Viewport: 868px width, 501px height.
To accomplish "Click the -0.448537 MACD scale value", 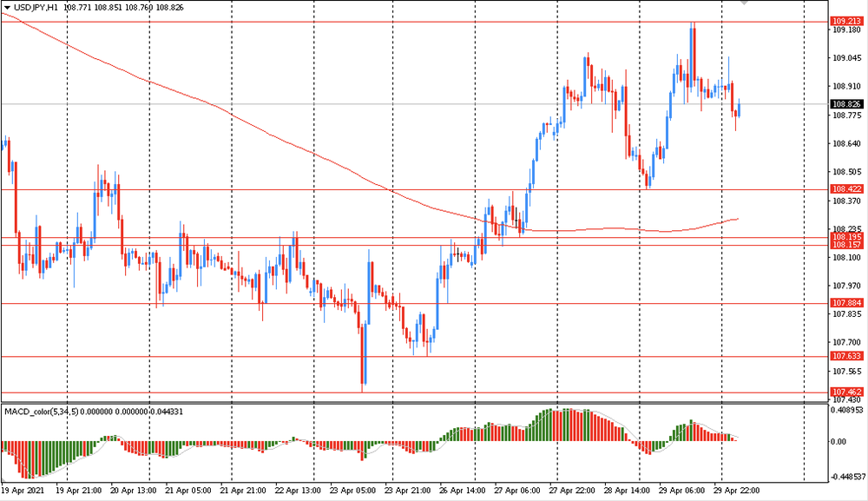I will tap(848, 477).
